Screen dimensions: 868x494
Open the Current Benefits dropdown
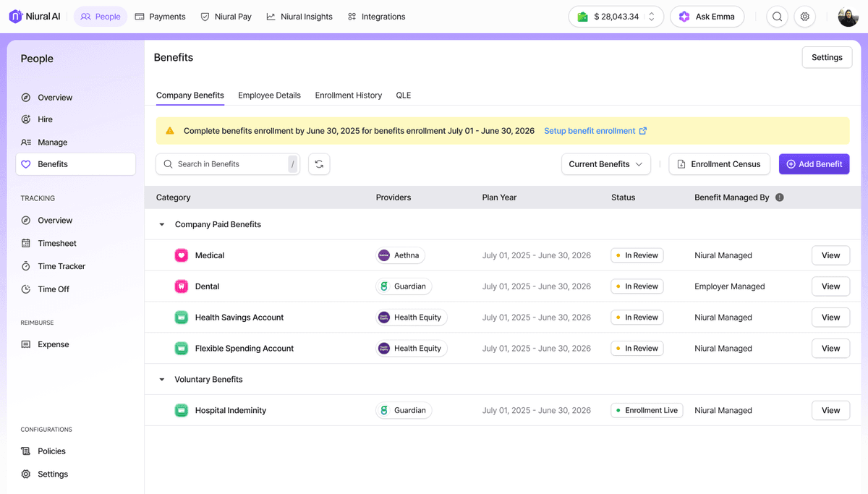605,164
